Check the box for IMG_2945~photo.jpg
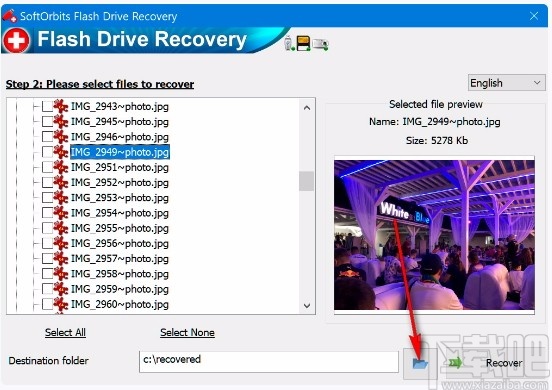This screenshot has height=390, width=552. [x=47, y=121]
